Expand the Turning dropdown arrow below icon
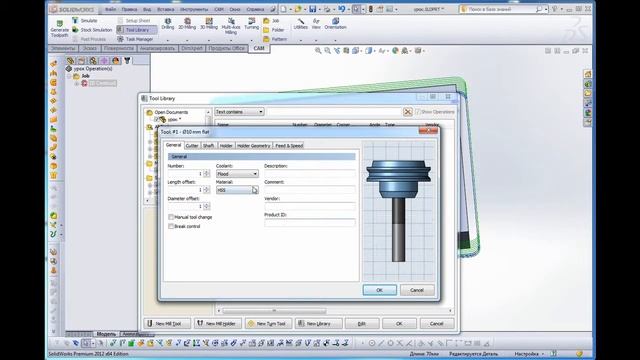The height and width of the screenshot is (360, 640). [x=251, y=40]
